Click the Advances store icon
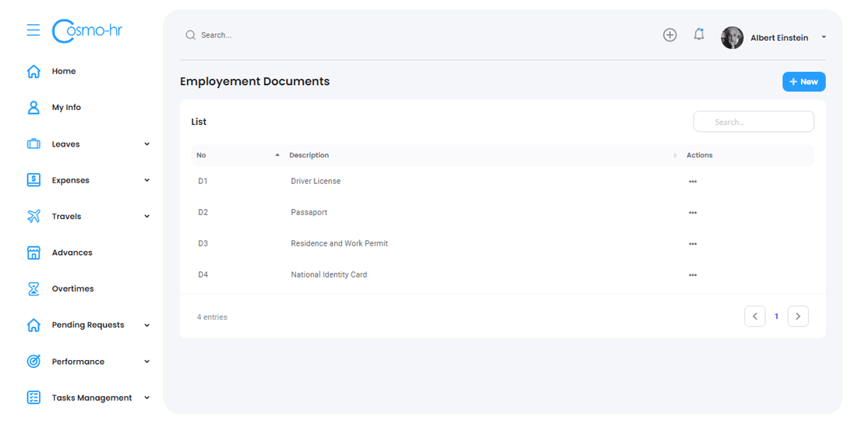The image size is (868, 421). pyautogui.click(x=34, y=253)
